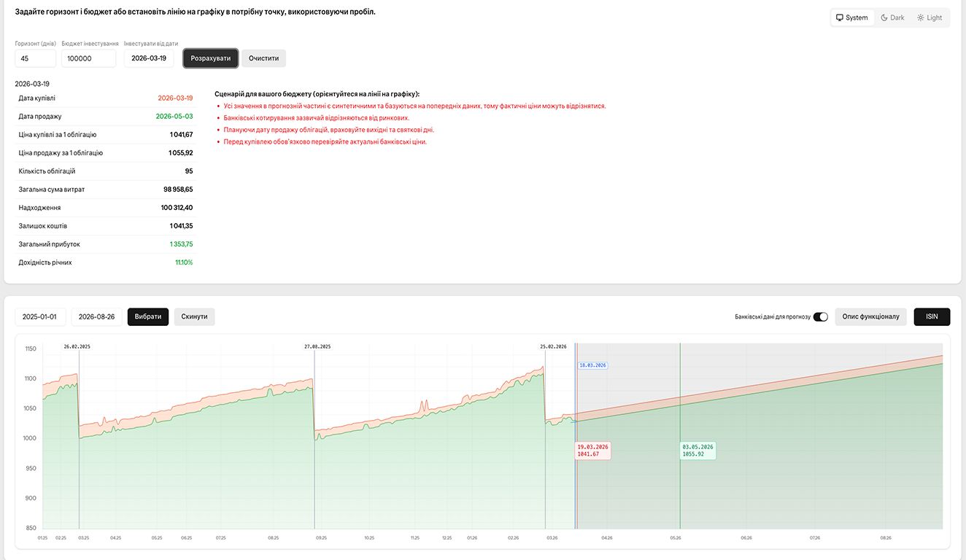The image size is (966, 560).
Task: Open the Опис функціоналу panel
Action: click(x=870, y=316)
